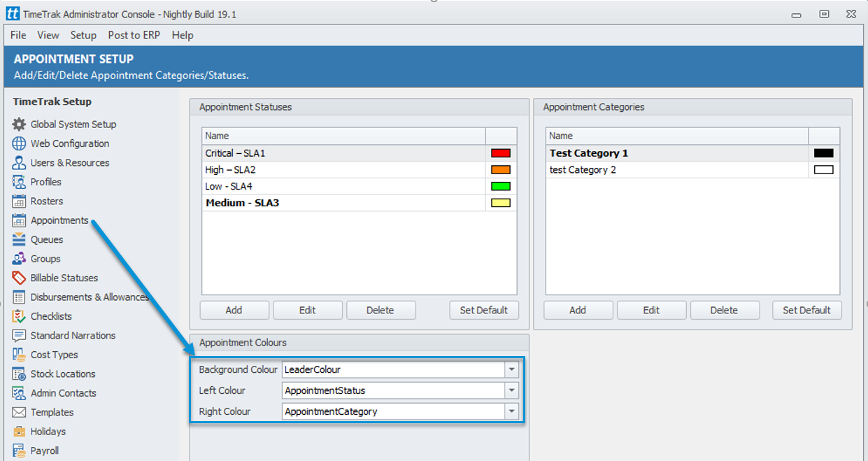Click Add under Appointment Categories
The height and width of the screenshot is (461, 868).
pos(578,310)
